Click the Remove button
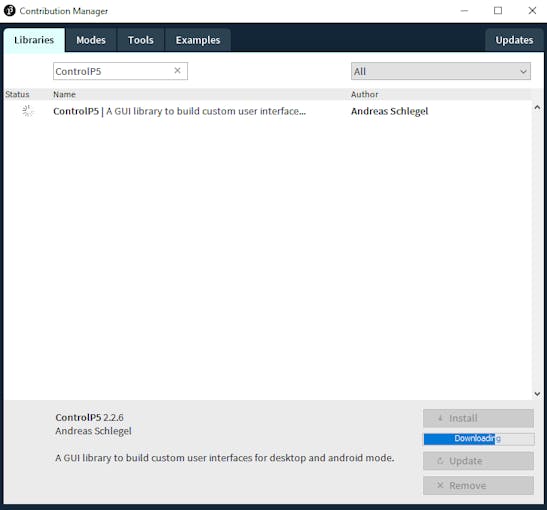The width and height of the screenshot is (547, 510). (x=478, y=485)
